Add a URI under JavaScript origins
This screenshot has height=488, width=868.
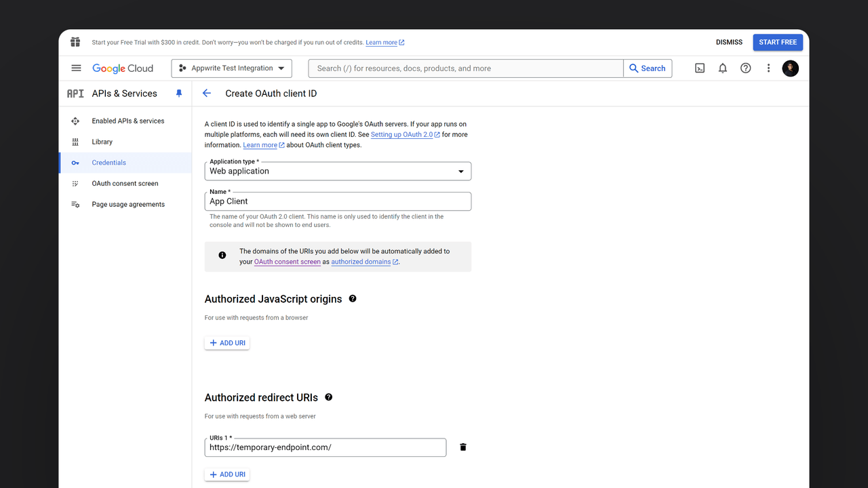[227, 343]
